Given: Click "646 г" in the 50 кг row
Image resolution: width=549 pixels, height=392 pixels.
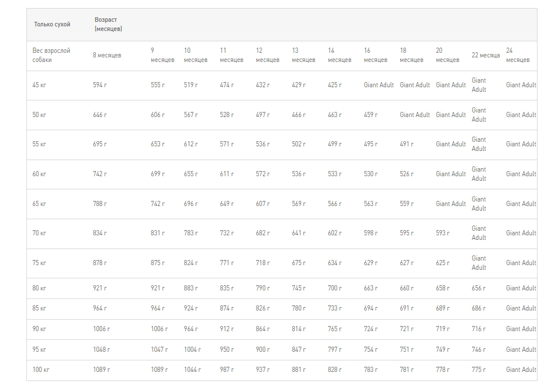Looking at the screenshot, I should tap(100, 115).
